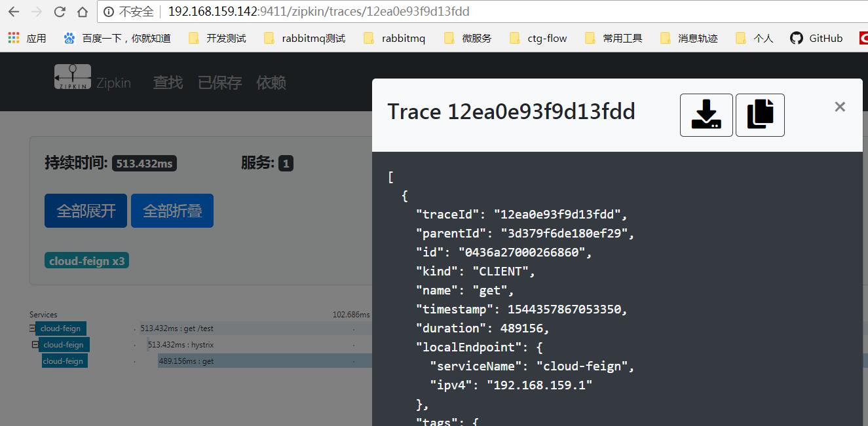Open the 513.432ms : get /test span

click(x=177, y=328)
